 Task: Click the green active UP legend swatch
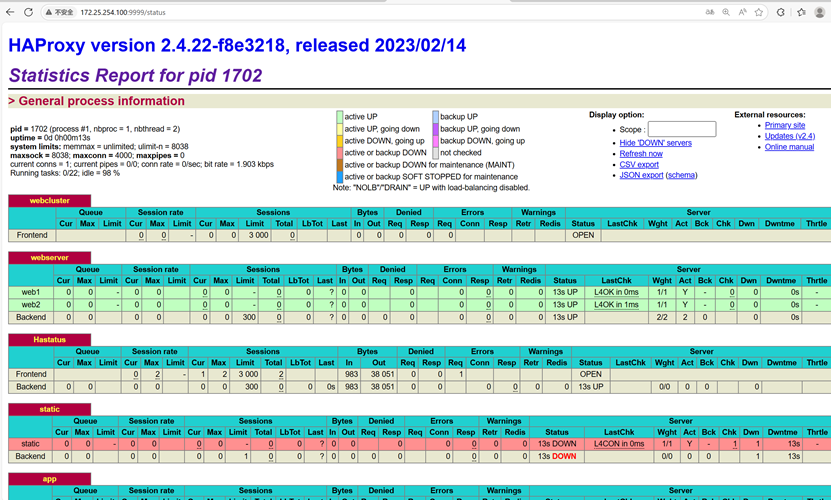(x=340, y=117)
